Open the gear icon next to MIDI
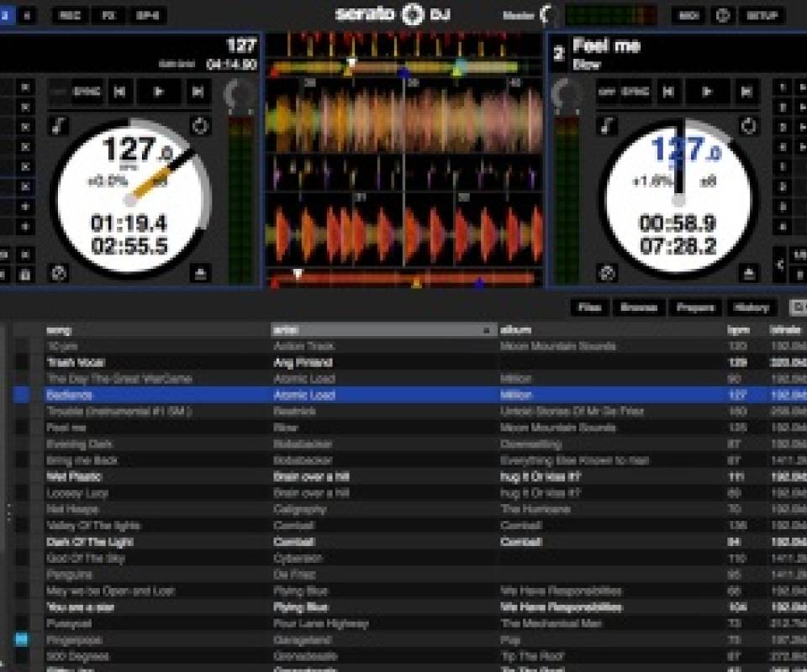This screenshot has width=807, height=672. (x=723, y=15)
